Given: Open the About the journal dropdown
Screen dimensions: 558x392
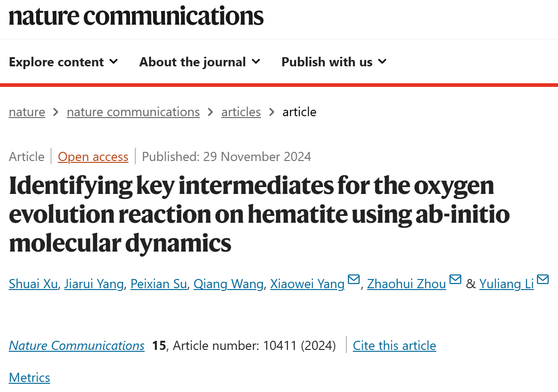Looking at the screenshot, I should tap(200, 62).
